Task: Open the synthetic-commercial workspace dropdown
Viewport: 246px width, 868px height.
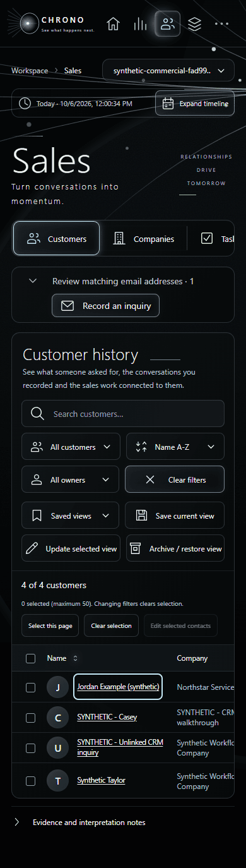Action: [x=168, y=71]
